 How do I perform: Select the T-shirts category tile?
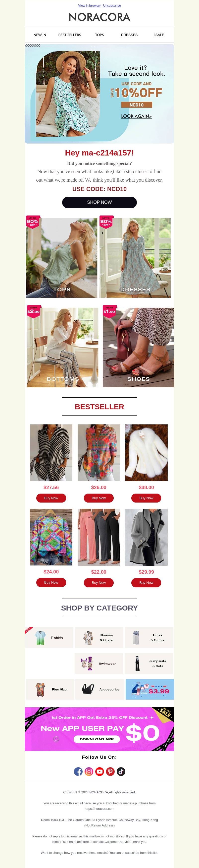(x=49, y=637)
